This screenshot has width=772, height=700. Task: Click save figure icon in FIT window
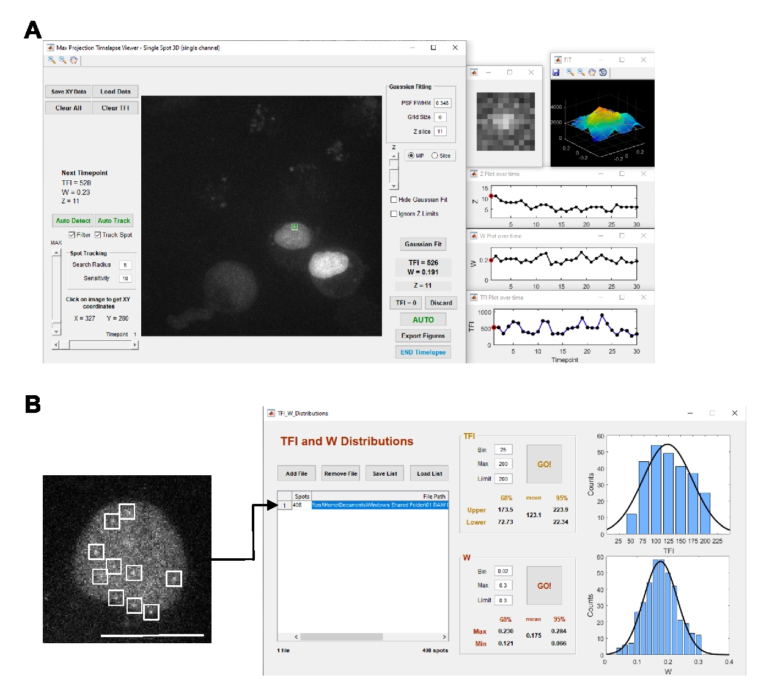point(556,72)
